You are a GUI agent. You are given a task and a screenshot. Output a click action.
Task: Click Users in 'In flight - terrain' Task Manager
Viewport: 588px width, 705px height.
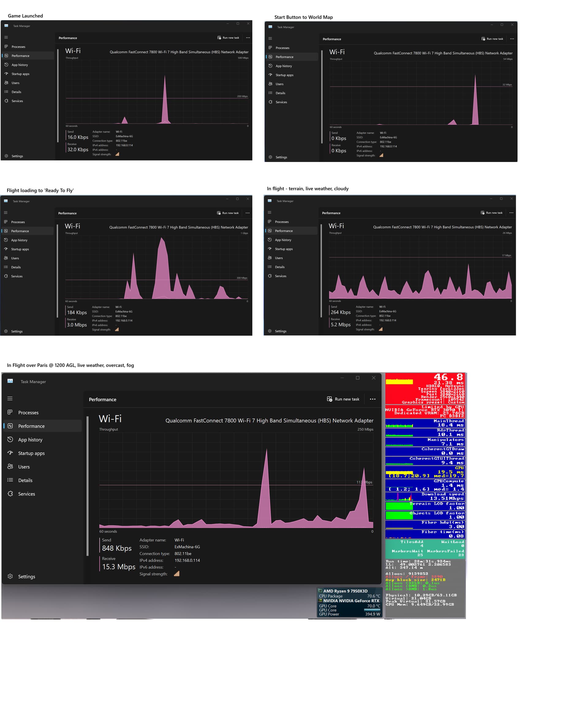point(279,258)
